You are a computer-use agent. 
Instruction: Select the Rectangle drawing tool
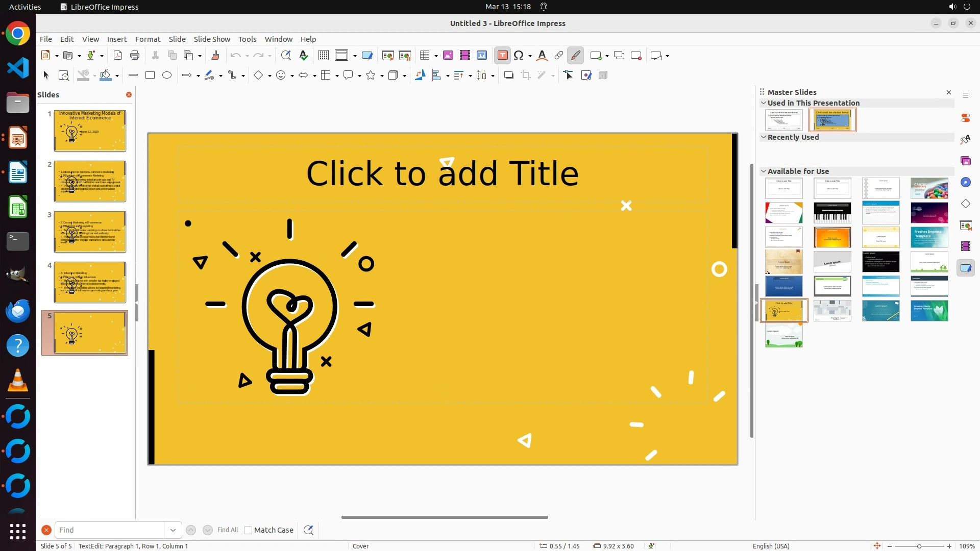[x=150, y=76]
